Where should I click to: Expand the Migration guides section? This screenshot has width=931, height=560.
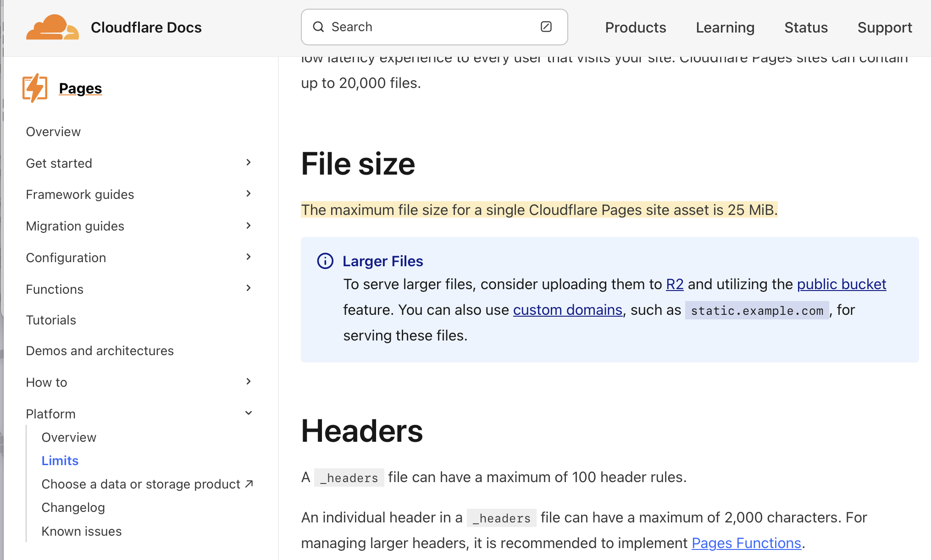pyautogui.click(x=248, y=225)
